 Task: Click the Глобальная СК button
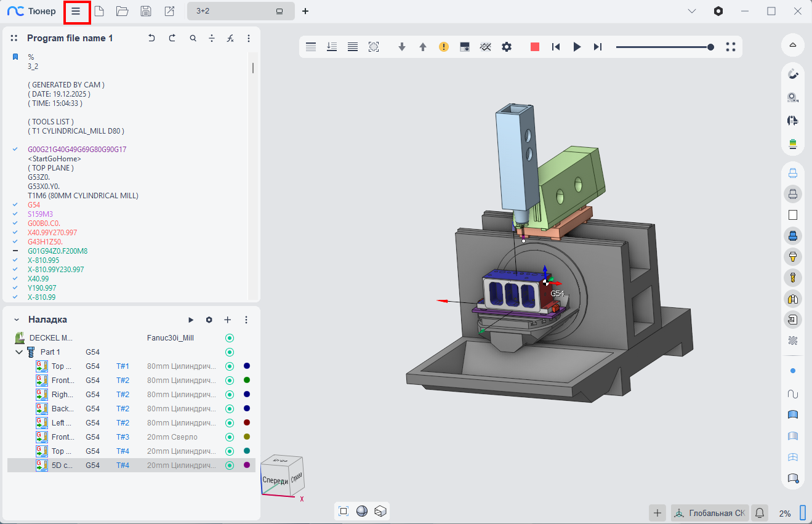709,513
